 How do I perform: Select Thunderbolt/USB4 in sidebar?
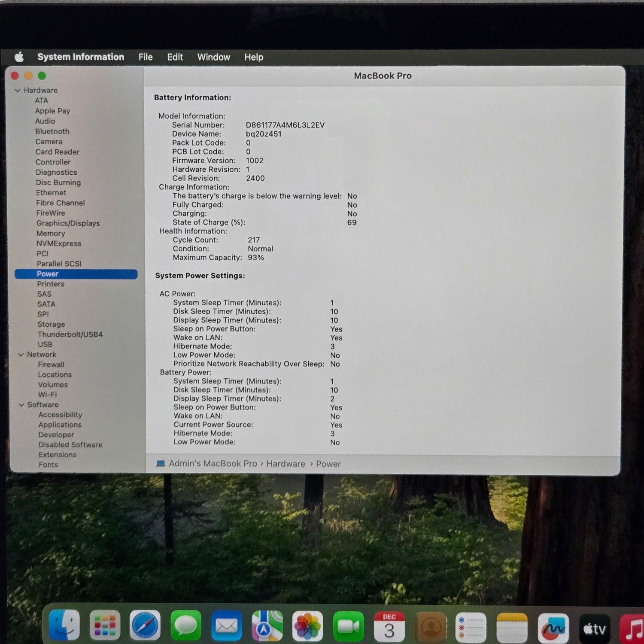(70, 334)
